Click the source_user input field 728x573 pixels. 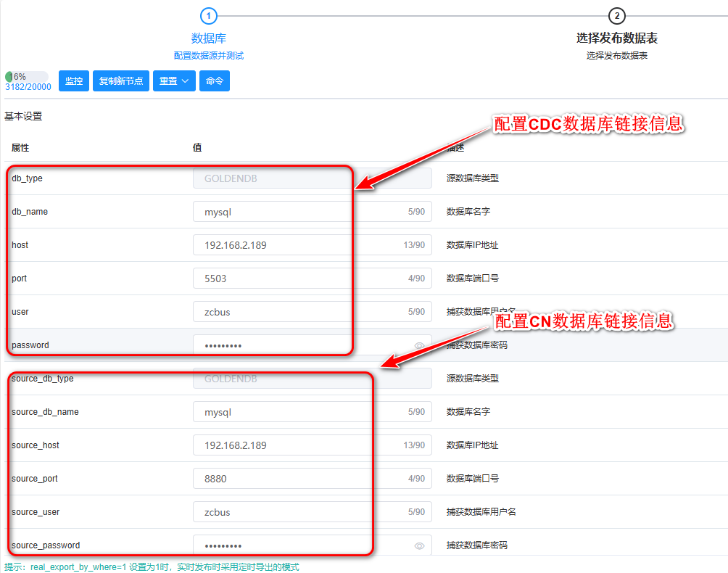pyautogui.click(x=297, y=512)
